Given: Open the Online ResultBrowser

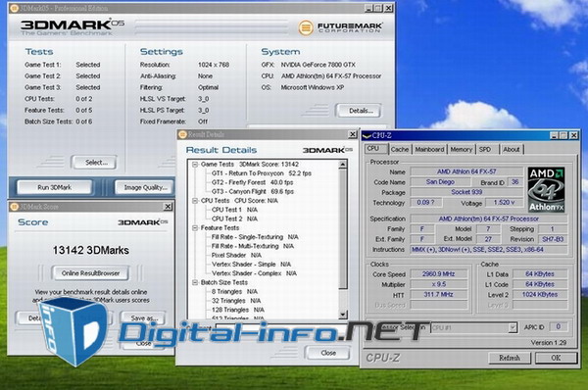Looking at the screenshot, I should coord(90,273).
